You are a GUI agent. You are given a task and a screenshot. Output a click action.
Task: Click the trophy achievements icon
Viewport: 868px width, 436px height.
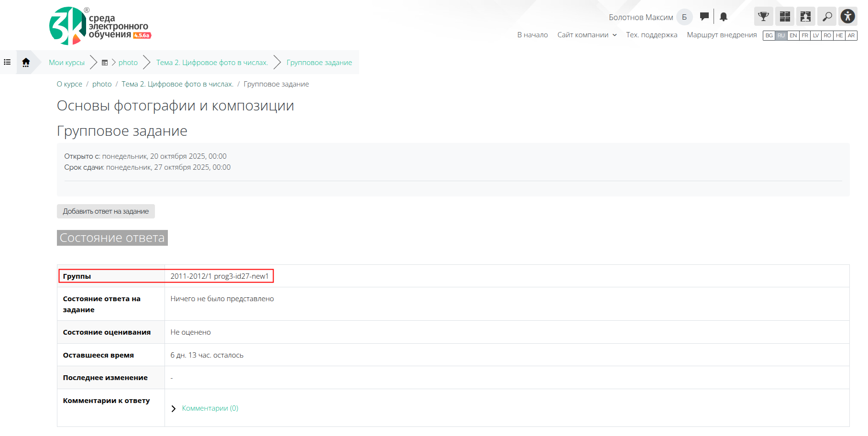click(x=763, y=17)
